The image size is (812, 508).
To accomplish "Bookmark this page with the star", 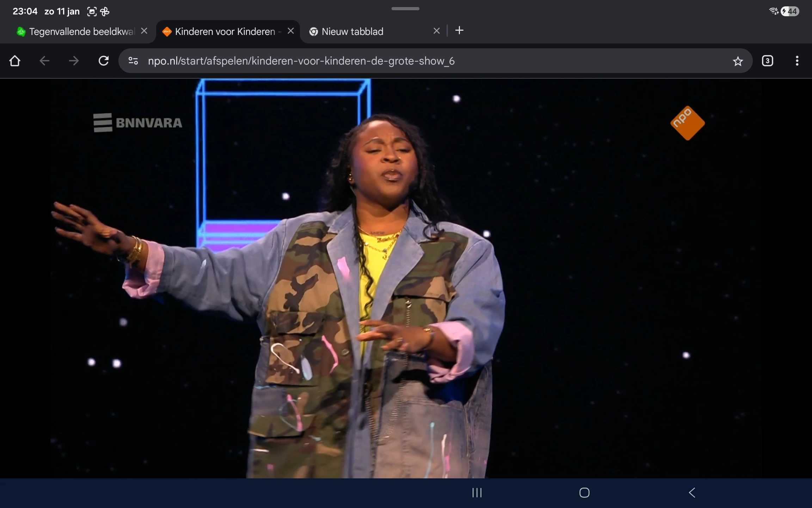I will [x=738, y=61].
